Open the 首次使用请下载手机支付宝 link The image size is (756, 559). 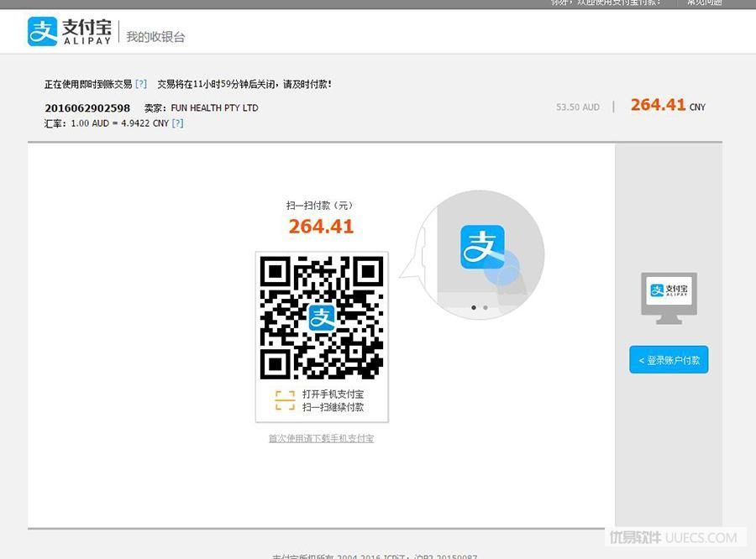321,438
